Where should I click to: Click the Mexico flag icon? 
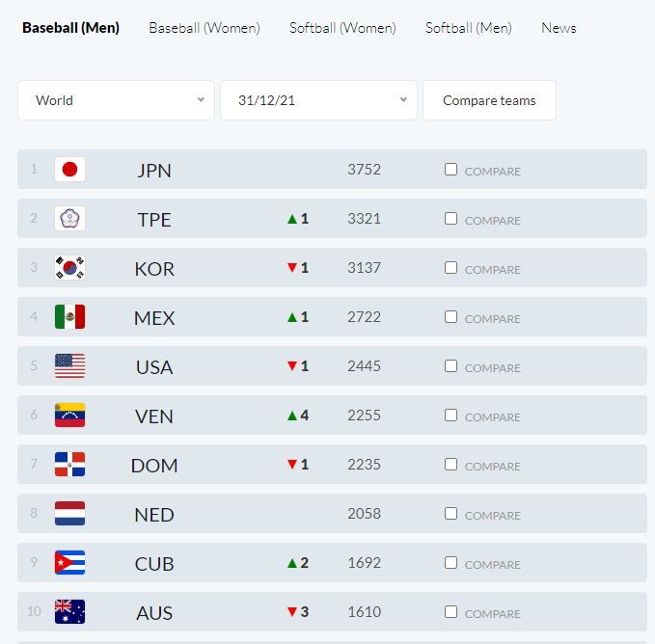click(x=69, y=317)
